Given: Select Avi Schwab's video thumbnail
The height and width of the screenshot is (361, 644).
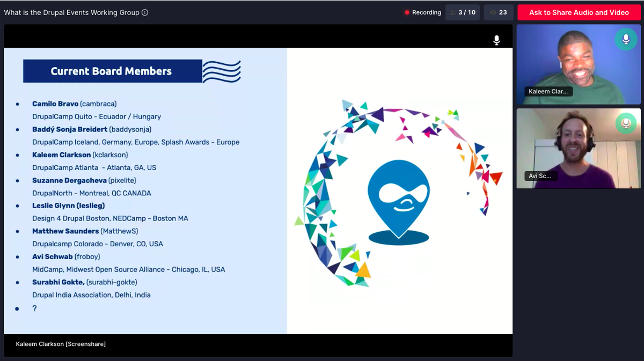Looking at the screenshot, I should click(579, 149).
